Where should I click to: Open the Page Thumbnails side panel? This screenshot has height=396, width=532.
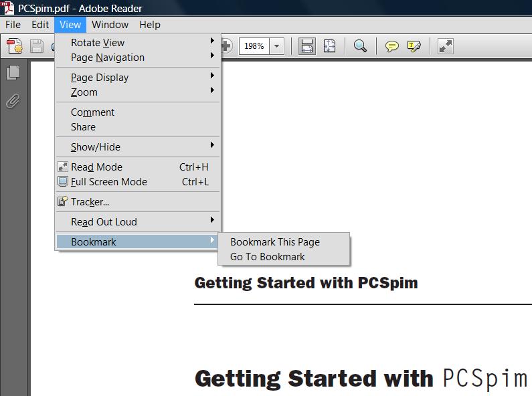point(13,72)
